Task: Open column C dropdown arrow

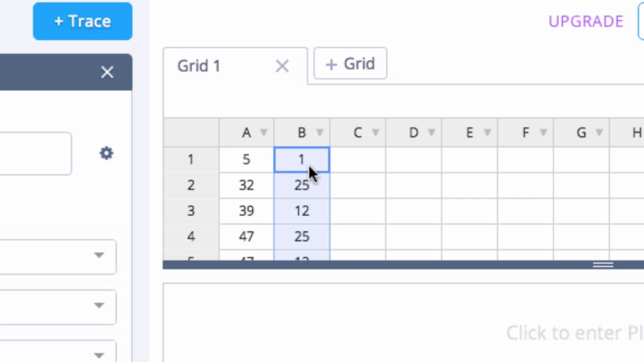Action: [375, 133]
